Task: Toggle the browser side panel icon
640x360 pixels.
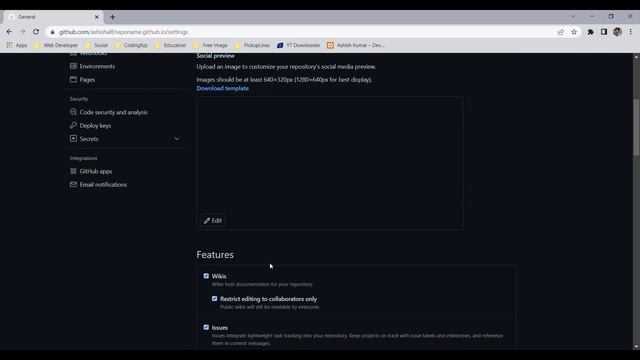Action: pyautogui.click(x=604, y=32)
